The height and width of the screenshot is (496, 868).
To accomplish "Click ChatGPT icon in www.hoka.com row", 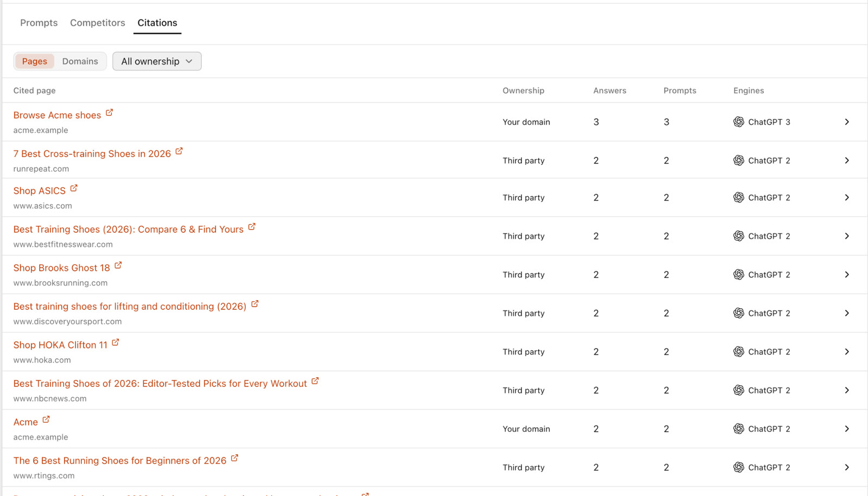I will (738, 351).
